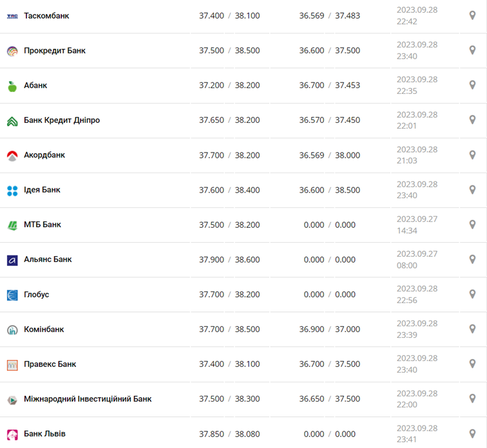
Task: Open location pin for Комінбанк row
Action: [x=472, y=329]
